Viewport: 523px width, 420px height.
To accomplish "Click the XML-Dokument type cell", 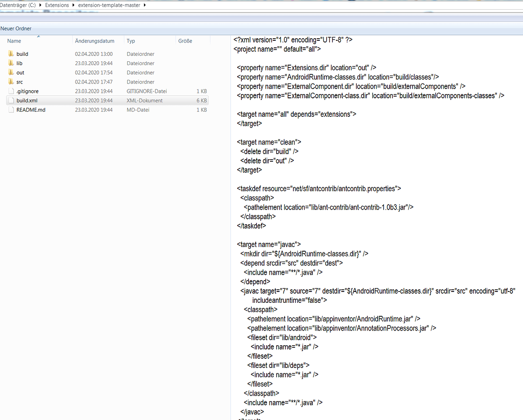I will point(144,100).
